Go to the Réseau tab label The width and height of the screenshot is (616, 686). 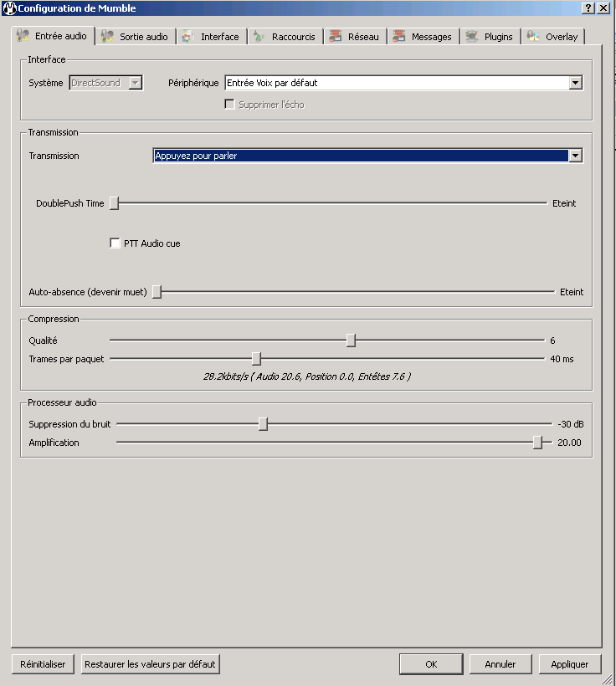tap(363, 37)
